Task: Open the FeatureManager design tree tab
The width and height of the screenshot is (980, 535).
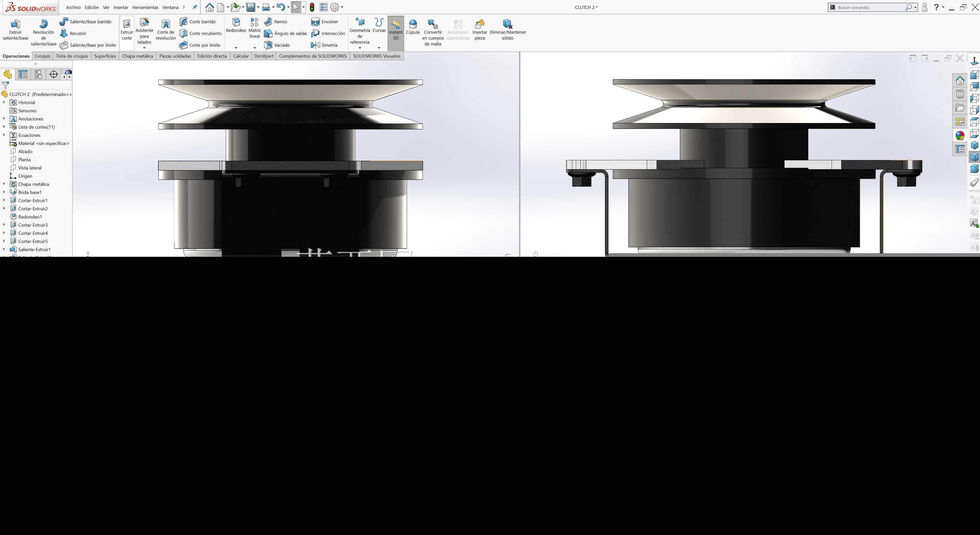Action: click(8, 75)
